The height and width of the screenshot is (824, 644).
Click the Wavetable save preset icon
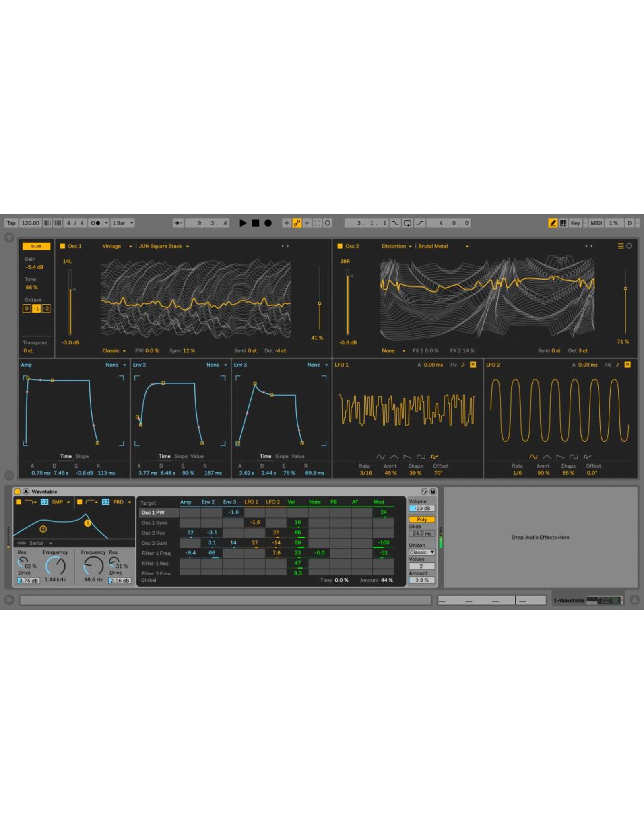[x=433, y=491]
